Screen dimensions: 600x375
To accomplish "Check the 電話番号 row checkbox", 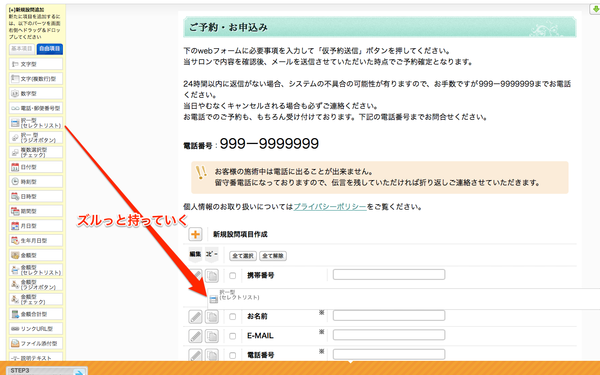I will (232, 355).
